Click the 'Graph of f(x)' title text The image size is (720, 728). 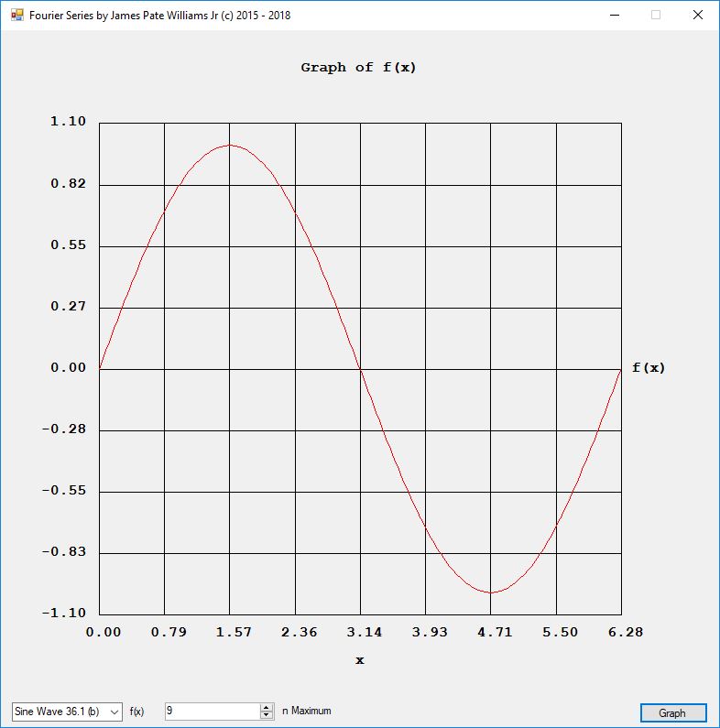[x=358, y=68]
